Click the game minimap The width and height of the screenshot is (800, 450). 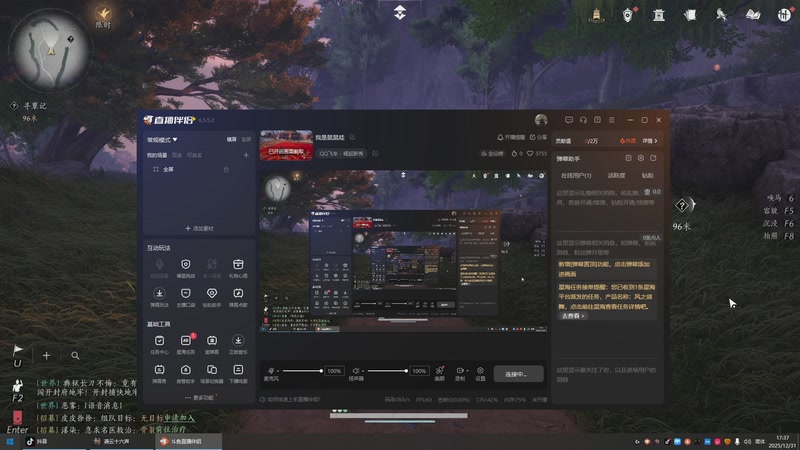pyautogui.click(x=50, y=50)
